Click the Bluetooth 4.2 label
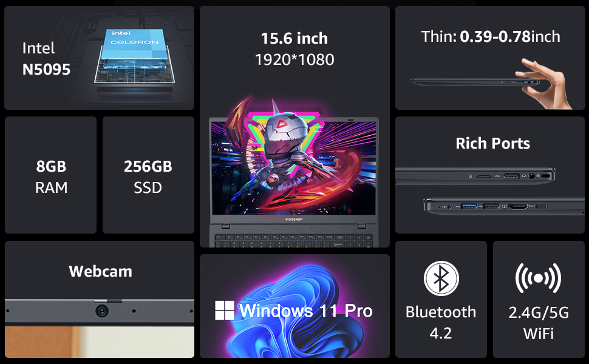The image size is (589, 364). click(441, 322)
